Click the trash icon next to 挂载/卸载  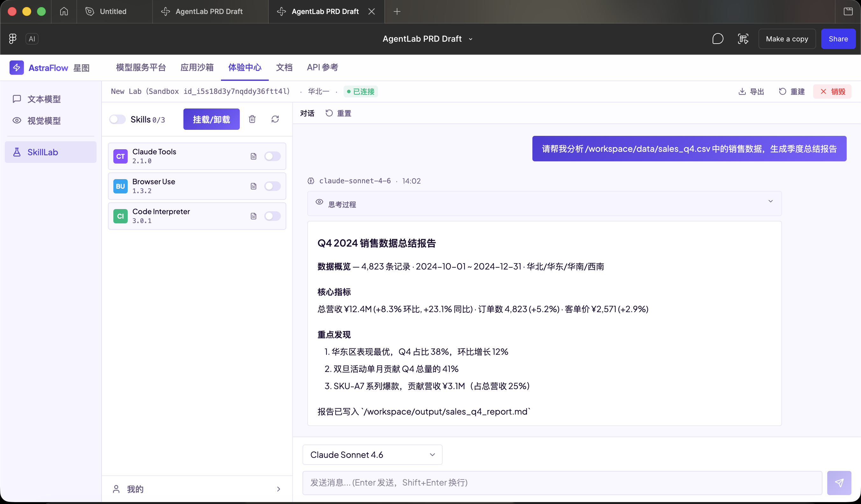(252, 119)
